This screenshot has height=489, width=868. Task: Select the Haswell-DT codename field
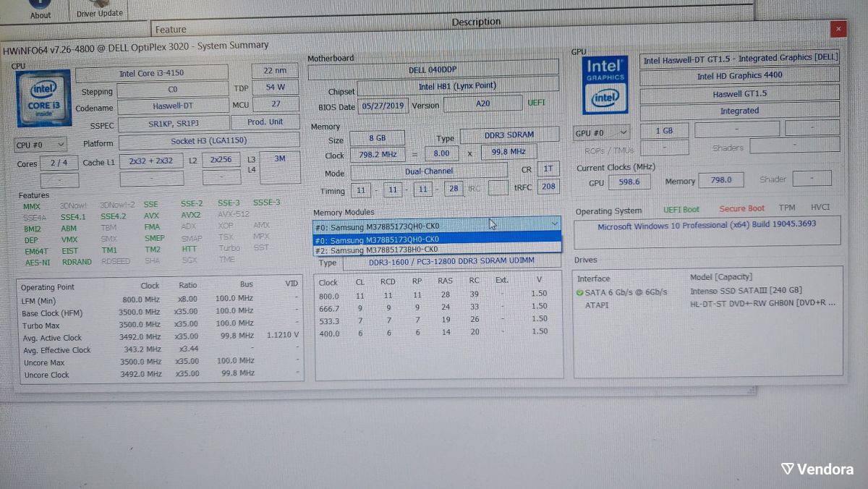point(173,106)
